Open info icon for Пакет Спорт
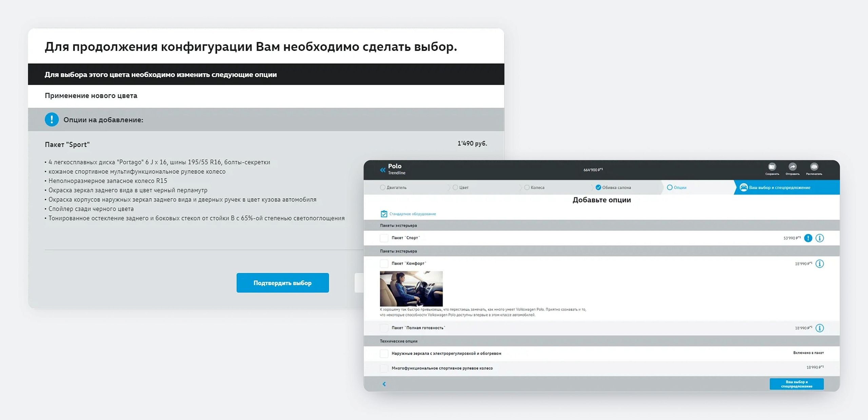 click(x=820, y=238)
